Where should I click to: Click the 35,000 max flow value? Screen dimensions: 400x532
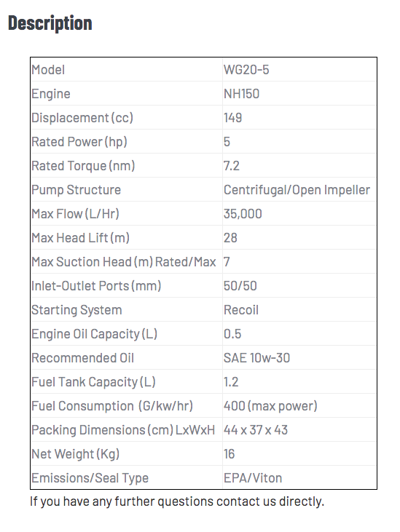pos(243,214)
